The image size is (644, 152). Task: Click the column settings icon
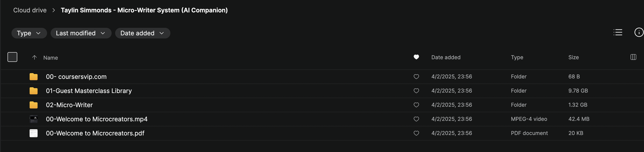pyautogui.click(x=633, y=57)
